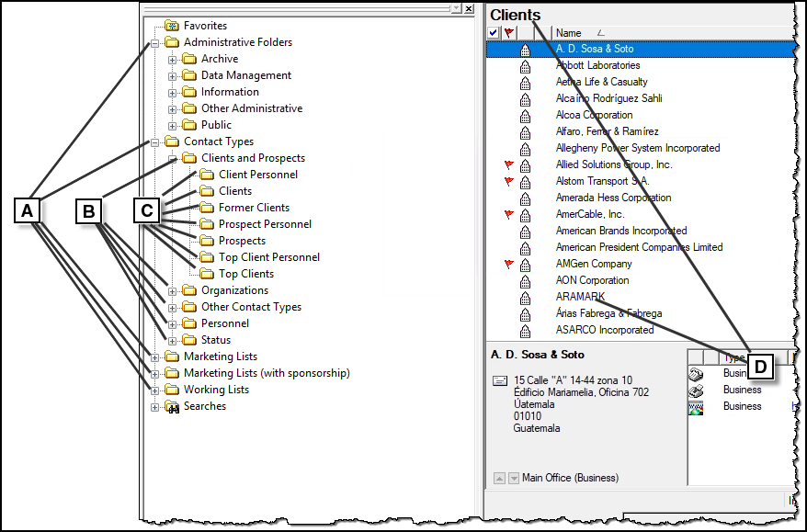Expand the Marketing Lists node
The width and height of the screenshot is (807, 532).
click(154, 357)
